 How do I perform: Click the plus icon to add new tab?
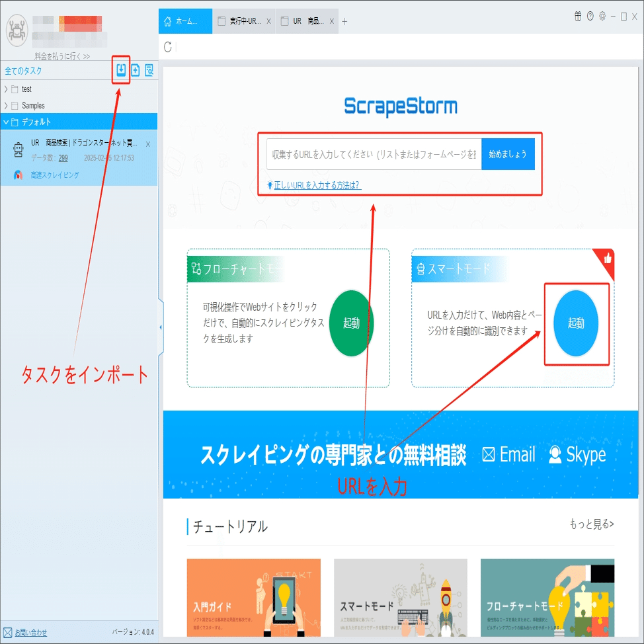click(x=344, y=21)
